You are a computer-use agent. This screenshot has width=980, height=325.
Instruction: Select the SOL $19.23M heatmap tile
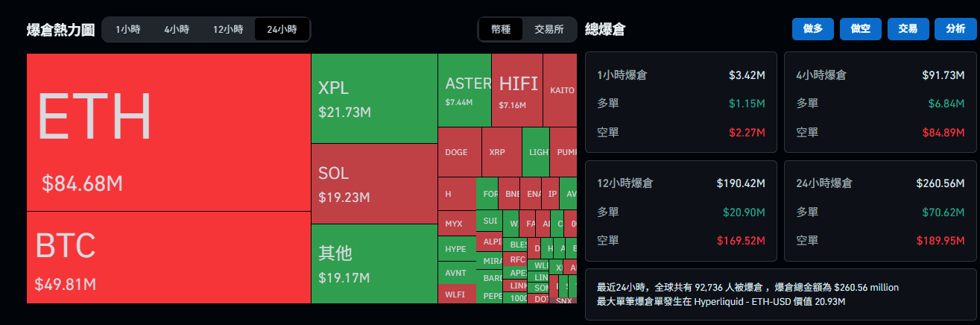click(373, 183)
